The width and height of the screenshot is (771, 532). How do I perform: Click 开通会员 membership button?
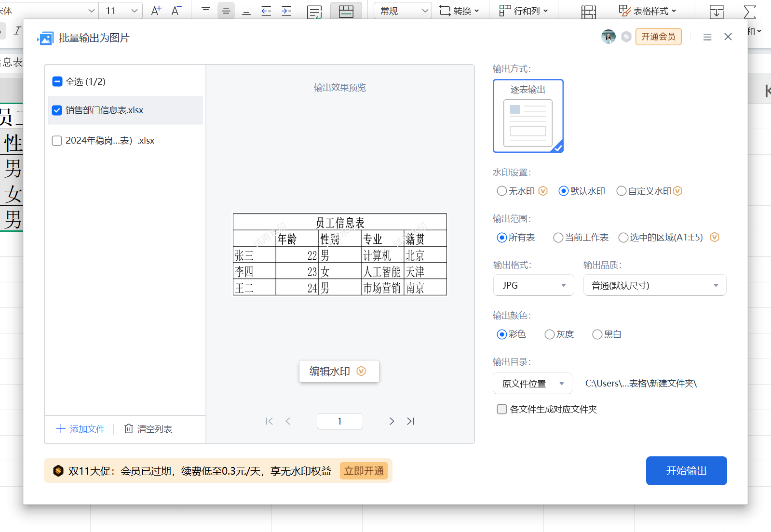(x=659, y=37)
